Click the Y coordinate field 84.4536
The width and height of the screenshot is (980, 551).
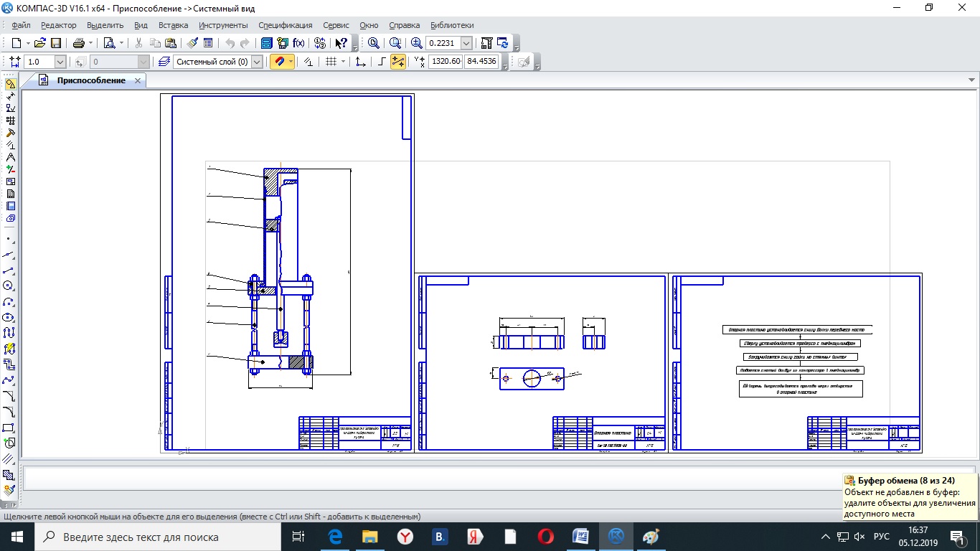pos(481,62)
